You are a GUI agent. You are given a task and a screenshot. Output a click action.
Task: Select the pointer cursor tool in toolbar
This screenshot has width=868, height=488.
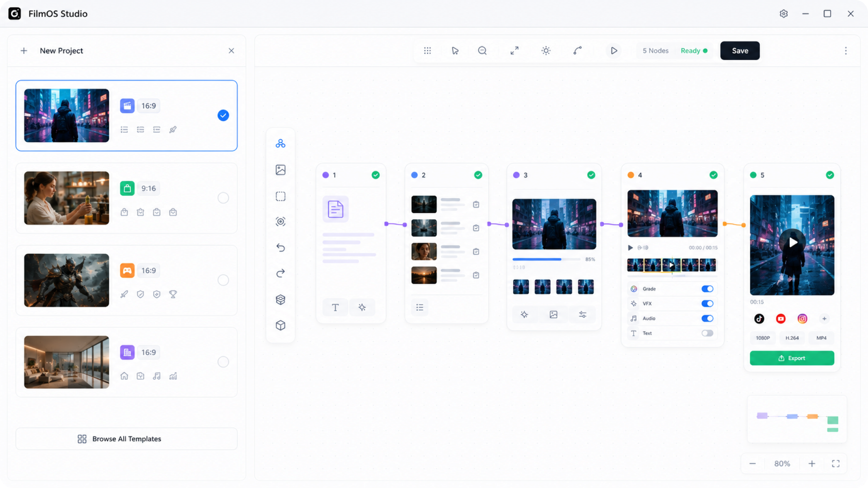(455, 51)
